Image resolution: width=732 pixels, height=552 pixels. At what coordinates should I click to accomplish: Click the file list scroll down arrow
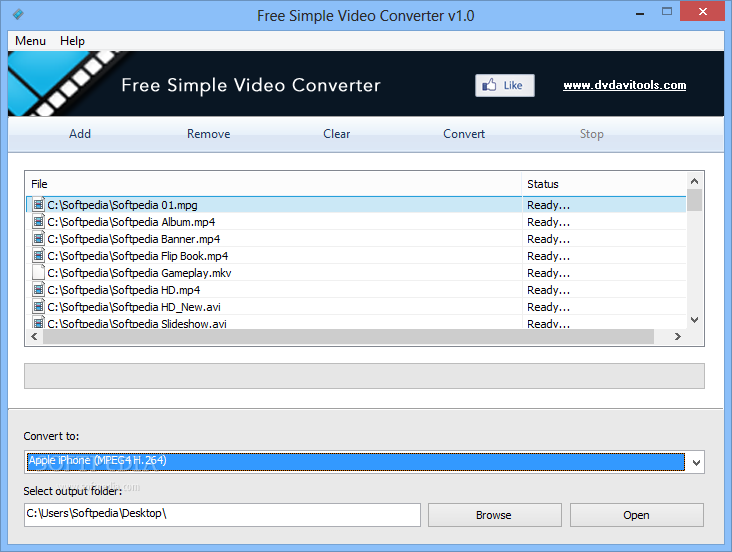[x=694, y=320]
